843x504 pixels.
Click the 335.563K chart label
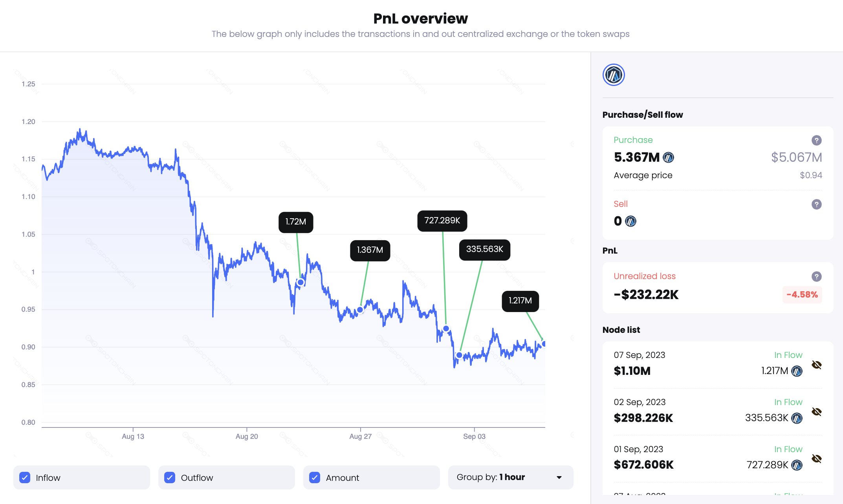(x=484, y=250)
